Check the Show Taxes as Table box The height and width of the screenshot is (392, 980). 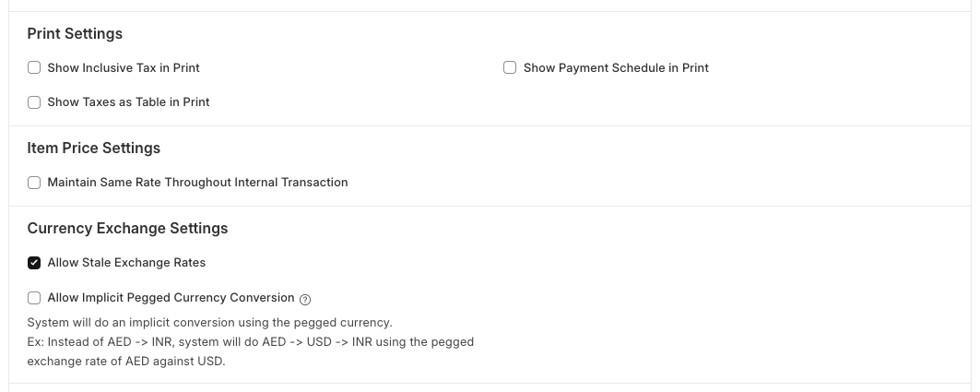click(34, 102)
